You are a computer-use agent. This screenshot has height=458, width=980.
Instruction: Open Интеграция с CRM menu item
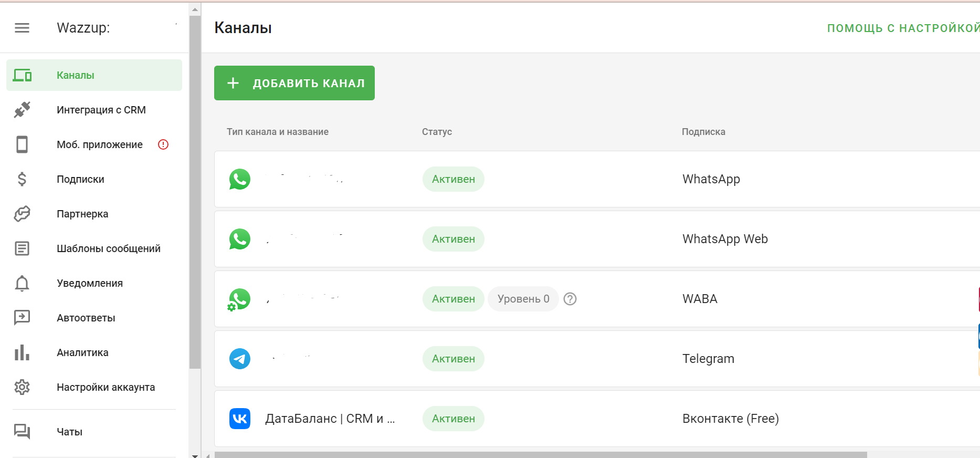101,110
